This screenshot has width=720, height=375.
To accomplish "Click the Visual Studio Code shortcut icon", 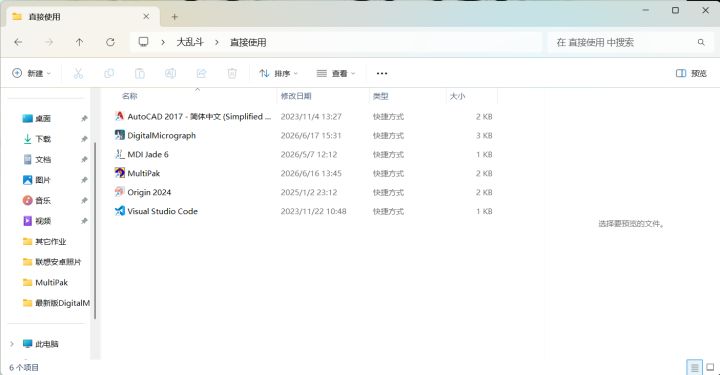I will pyautogui.click(x=119, y=211).
